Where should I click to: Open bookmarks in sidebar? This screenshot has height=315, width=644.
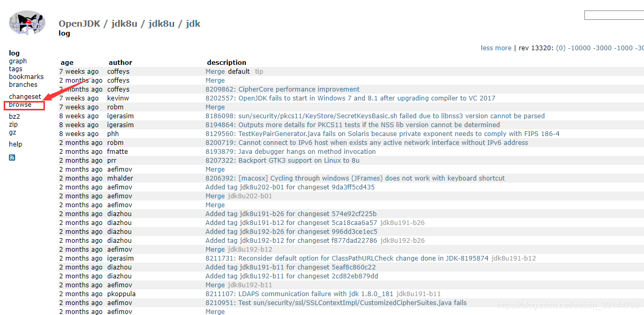pos(26,77)
